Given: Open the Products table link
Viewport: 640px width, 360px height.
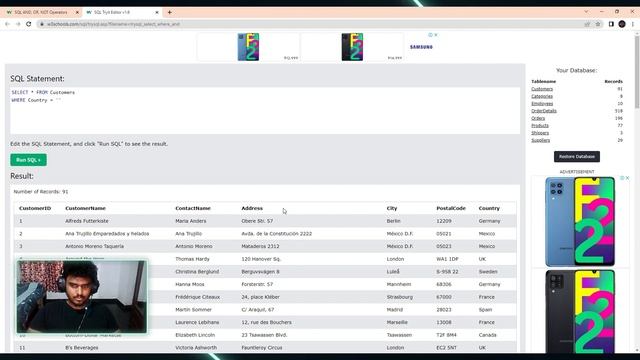Looking at the screenshot, I should point(540,126).
